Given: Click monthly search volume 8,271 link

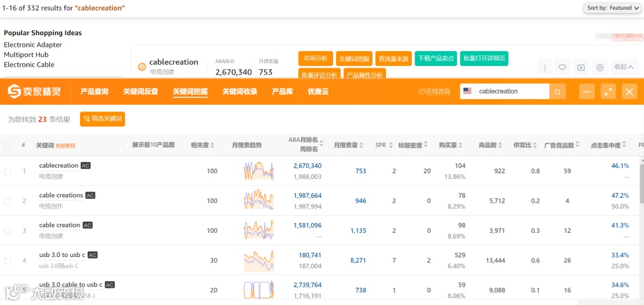Looking at the screenshot, I should click(x=358, y=261).
